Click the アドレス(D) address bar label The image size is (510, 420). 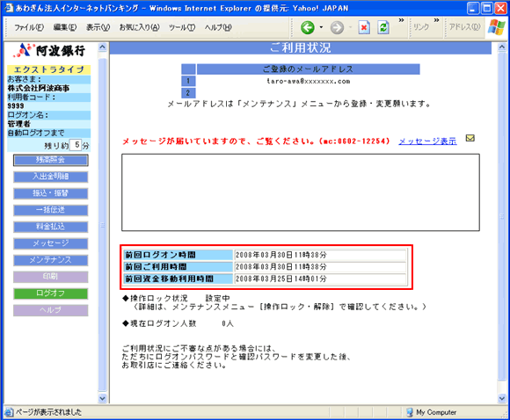pyautogui.click(x=464, y=27)
